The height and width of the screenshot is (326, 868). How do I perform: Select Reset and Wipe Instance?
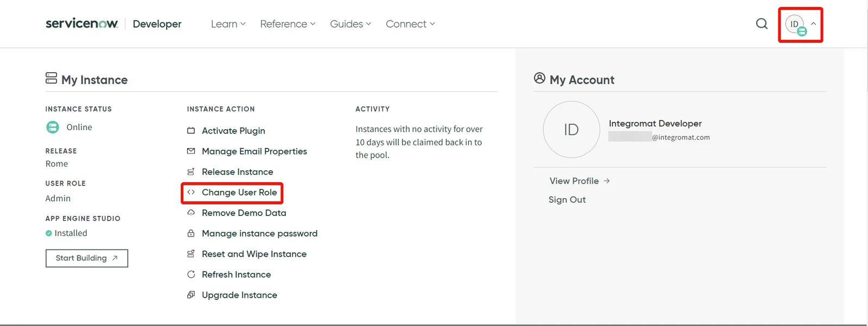click(x=254, y=254)
